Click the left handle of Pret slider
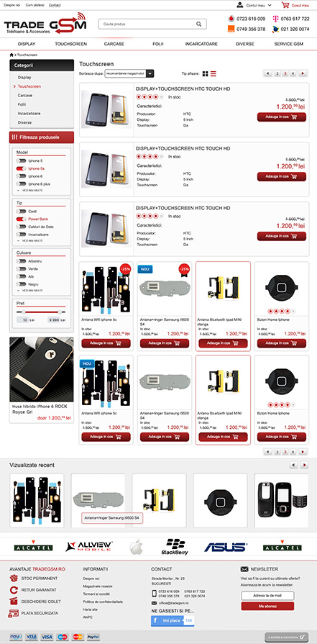This screenshot has width=317, height=644. pyautogui.click(x=24, y=312)
